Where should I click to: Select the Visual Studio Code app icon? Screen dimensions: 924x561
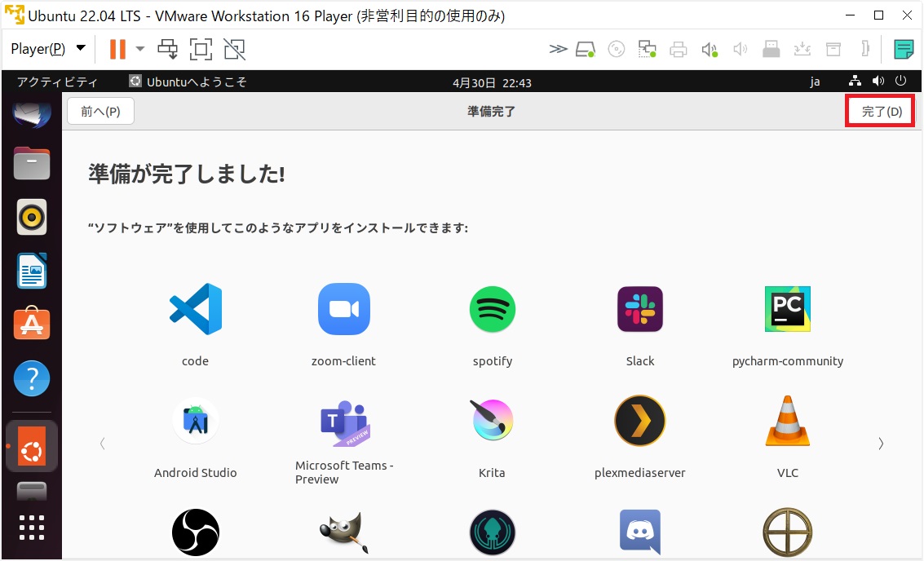coord(196,309)
